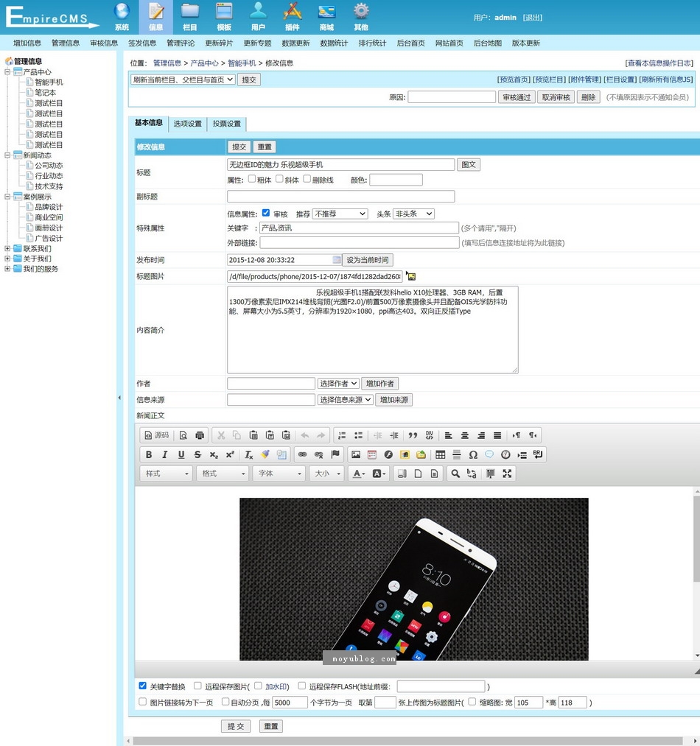
Task: Open the editor 样式 style dropdown
Action: click(167, 474)
